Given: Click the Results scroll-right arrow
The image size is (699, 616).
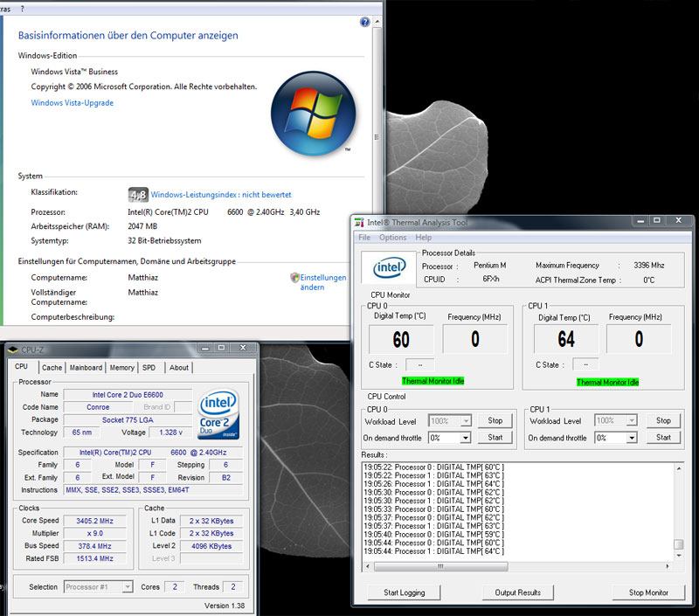Looking at the screenshot, I should (668, 566).
